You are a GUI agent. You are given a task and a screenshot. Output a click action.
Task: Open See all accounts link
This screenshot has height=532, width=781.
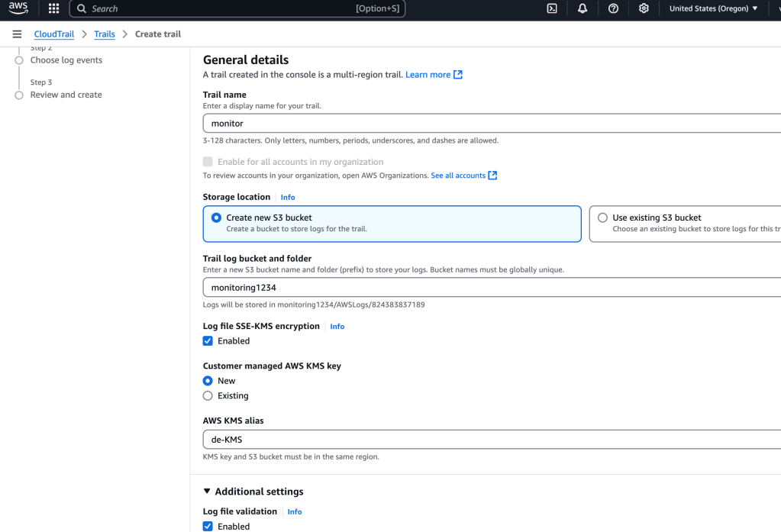pos(458,176)
